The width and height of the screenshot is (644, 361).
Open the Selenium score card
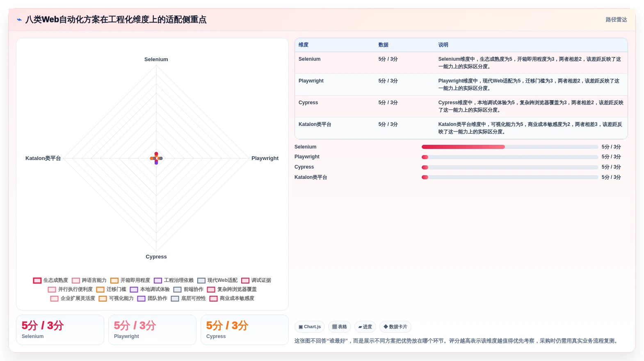tap(60, 330)
